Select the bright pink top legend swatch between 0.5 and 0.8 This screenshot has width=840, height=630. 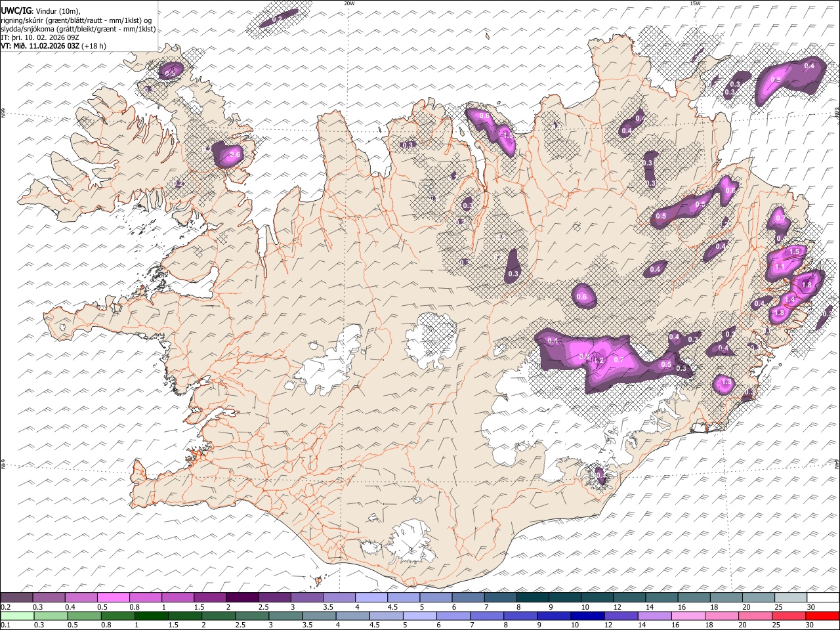pyautogui.click(x=113, y=598)
